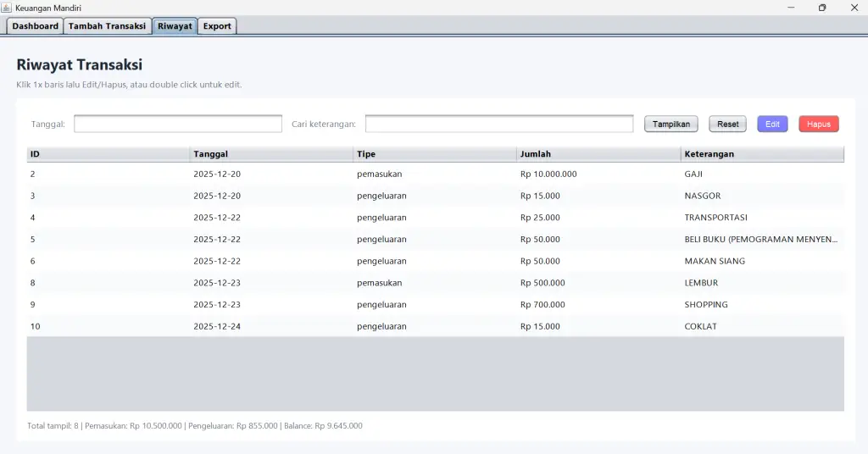Click the Keterangan column header
This screenshot has height=454, width=868.
tap(762, 154)
